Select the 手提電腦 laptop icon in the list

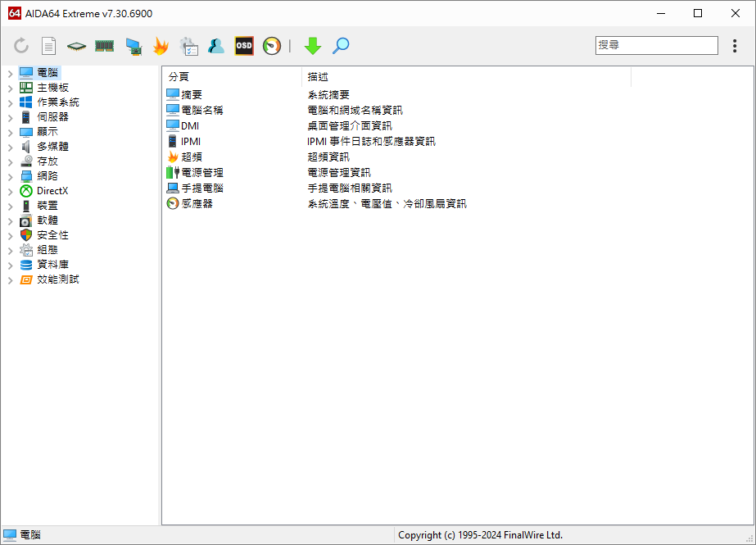173,188
